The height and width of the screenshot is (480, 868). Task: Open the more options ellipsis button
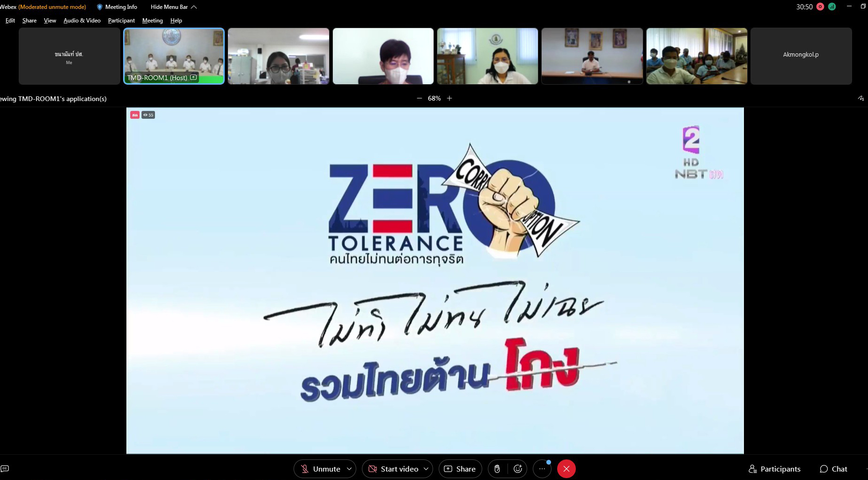pyautogui.click(x=542, y=469)
